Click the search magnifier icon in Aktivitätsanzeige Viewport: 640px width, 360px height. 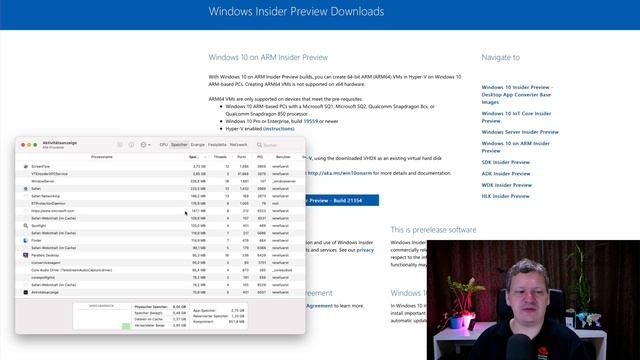click(259, 144)
